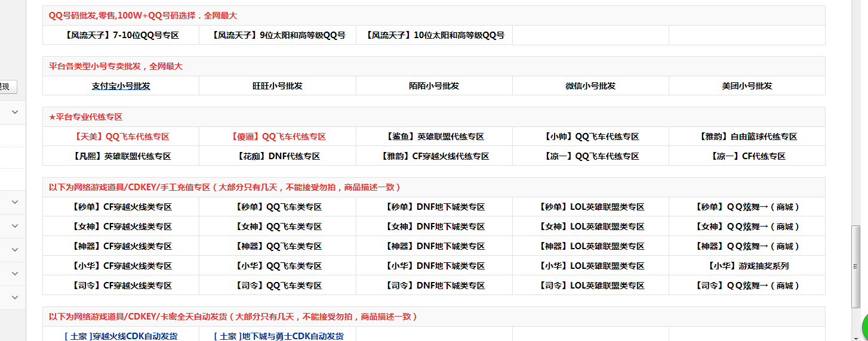Screen dimensions: 868x341
Task: Open 陌陌小号批发 link
Action: [x=434, y=86]
